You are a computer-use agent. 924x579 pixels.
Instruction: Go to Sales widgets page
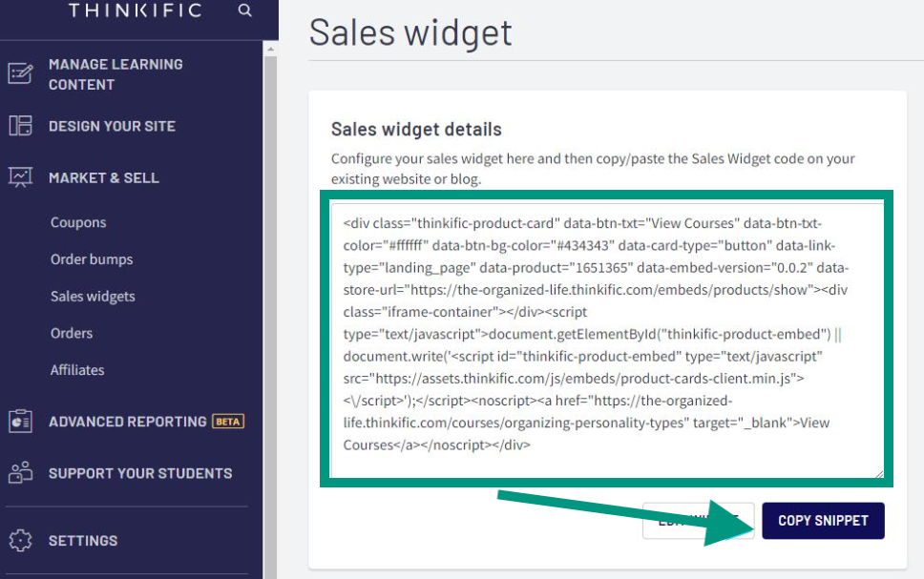click(x=93, y=297)
